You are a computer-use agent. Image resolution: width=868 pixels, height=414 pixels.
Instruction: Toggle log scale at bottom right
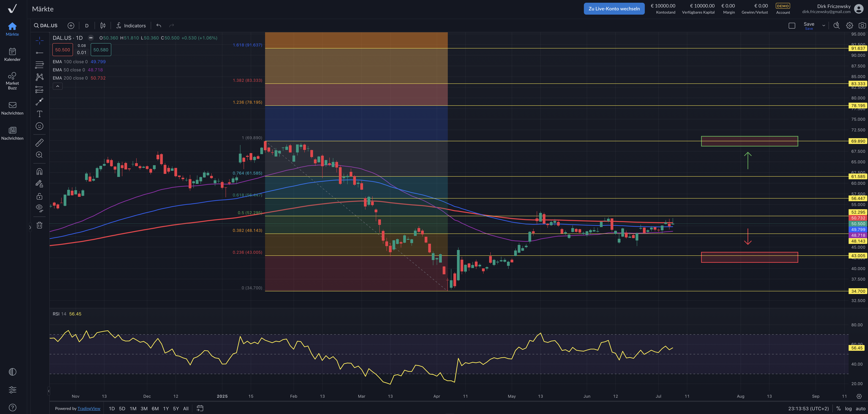click(x=848, y=408)
